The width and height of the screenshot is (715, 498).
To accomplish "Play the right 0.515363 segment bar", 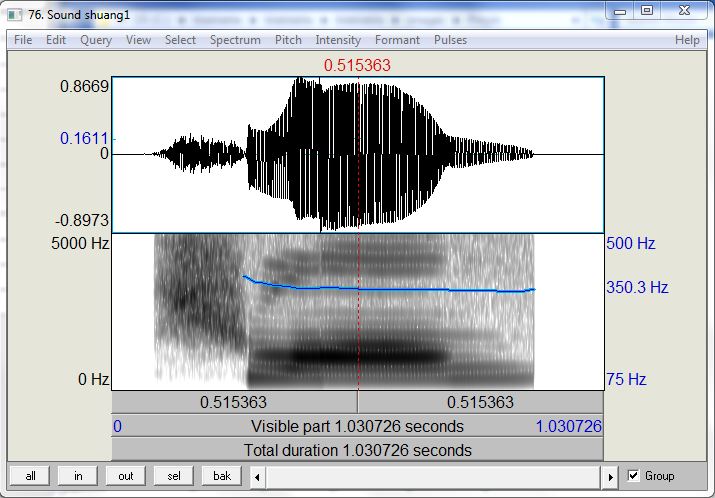I will pyautogui.click(x=481, y=402).
